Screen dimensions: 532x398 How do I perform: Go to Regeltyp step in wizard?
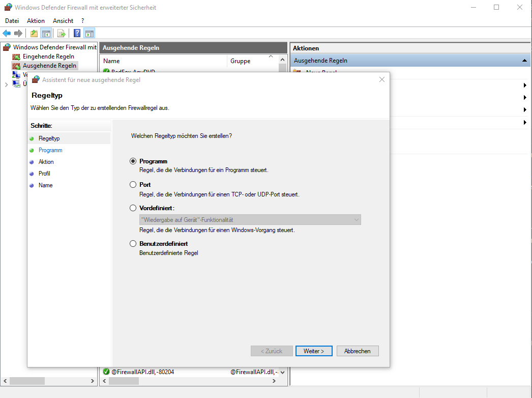tap(49, 138)
